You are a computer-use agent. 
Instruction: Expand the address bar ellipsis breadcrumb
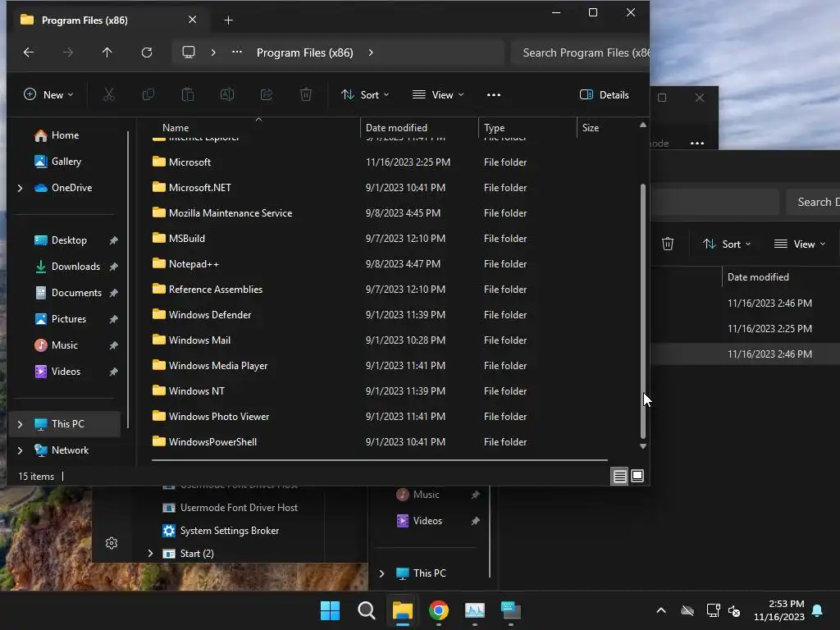237,52
